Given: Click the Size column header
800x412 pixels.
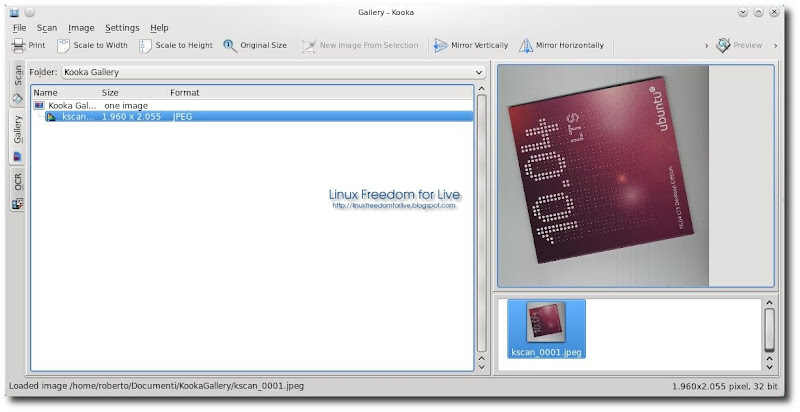Looking at the screenshot, I should (110, 93).
